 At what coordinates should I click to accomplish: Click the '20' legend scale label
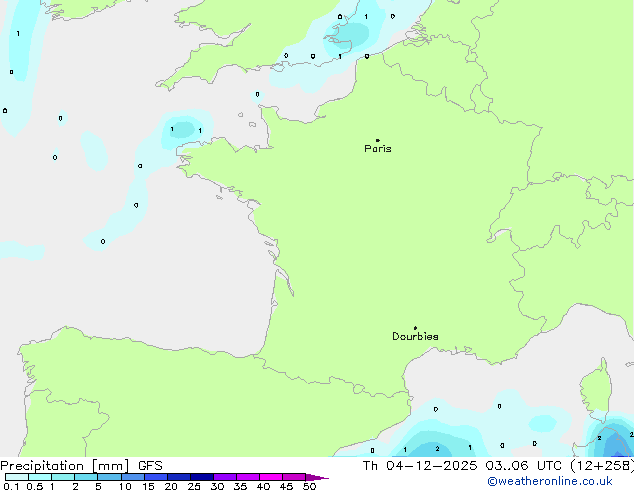tap(171, 486)
